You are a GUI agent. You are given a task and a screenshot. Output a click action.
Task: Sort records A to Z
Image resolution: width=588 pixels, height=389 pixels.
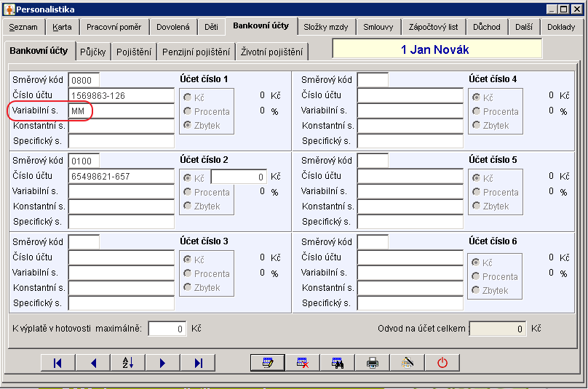pos(128,363)
